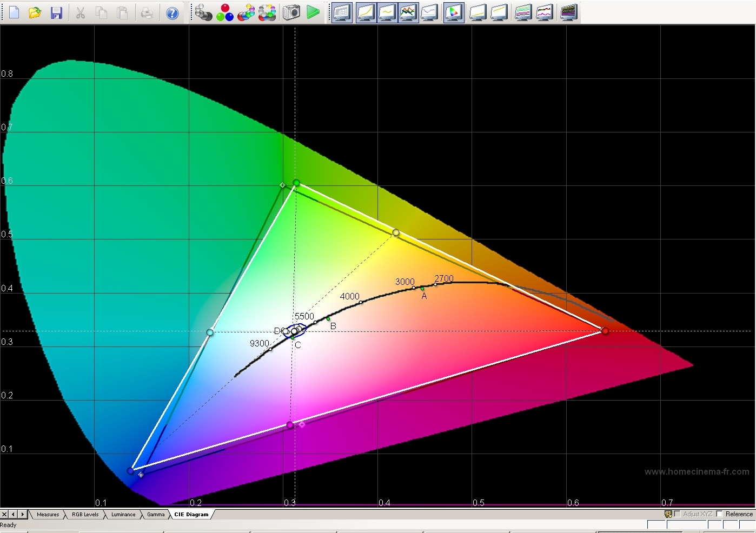
Task: Click the 9300 color temperature label
Action: (x=260, y=343)
